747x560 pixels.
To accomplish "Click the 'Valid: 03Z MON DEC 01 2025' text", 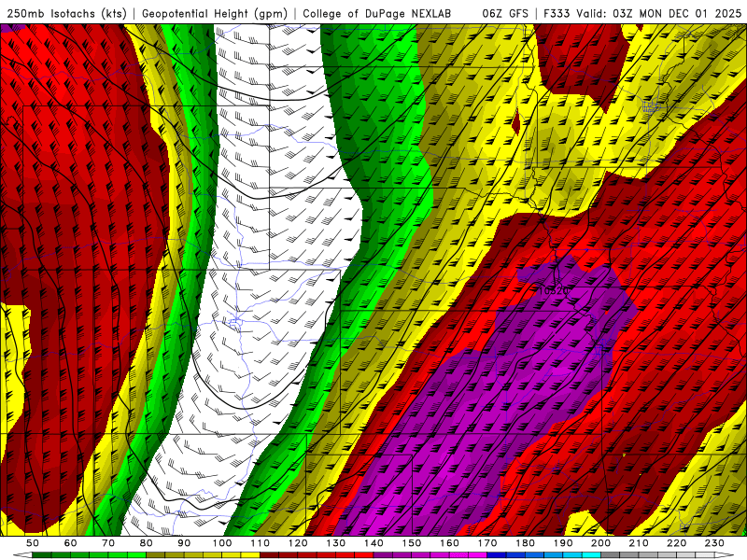I will 659,13.
